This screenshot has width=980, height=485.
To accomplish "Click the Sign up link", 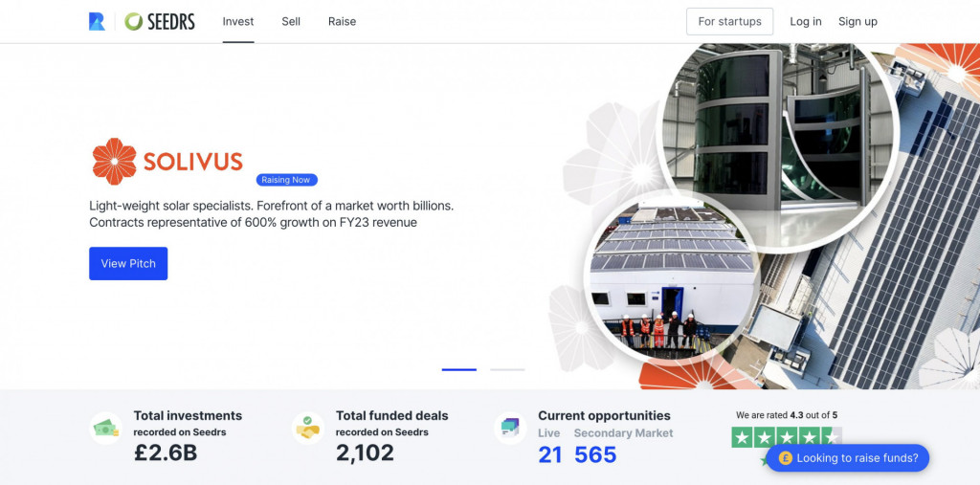I will 857,21.
